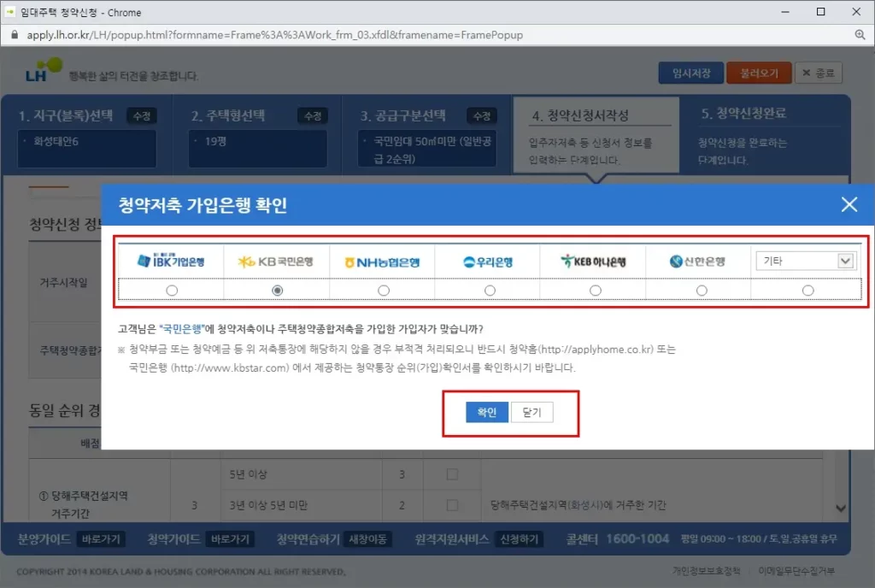Open step 2 주택형선택 tab
This screenshot has width=875, height=588.
pos(228,116)
